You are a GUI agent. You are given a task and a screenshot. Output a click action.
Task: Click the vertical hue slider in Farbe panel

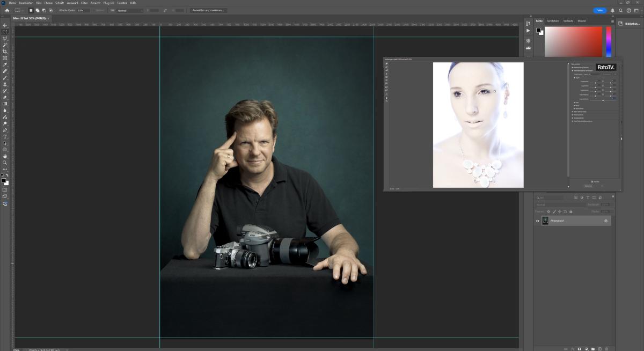609,40
